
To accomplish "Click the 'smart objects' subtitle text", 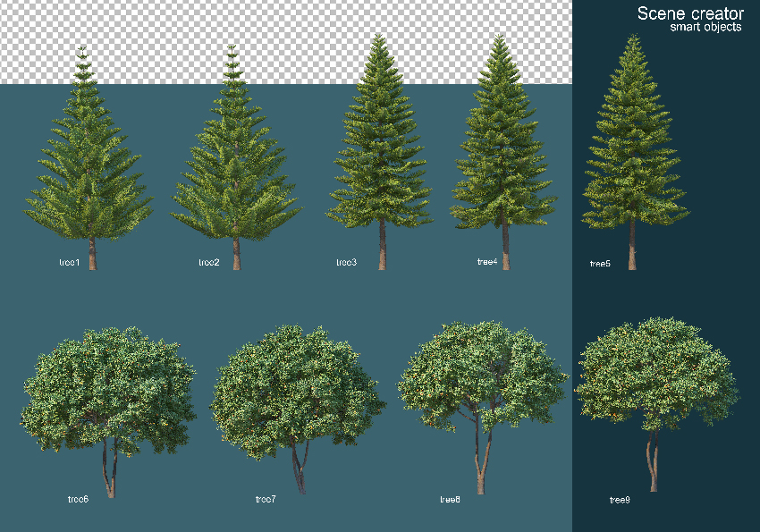I will [x=705, y=27].
